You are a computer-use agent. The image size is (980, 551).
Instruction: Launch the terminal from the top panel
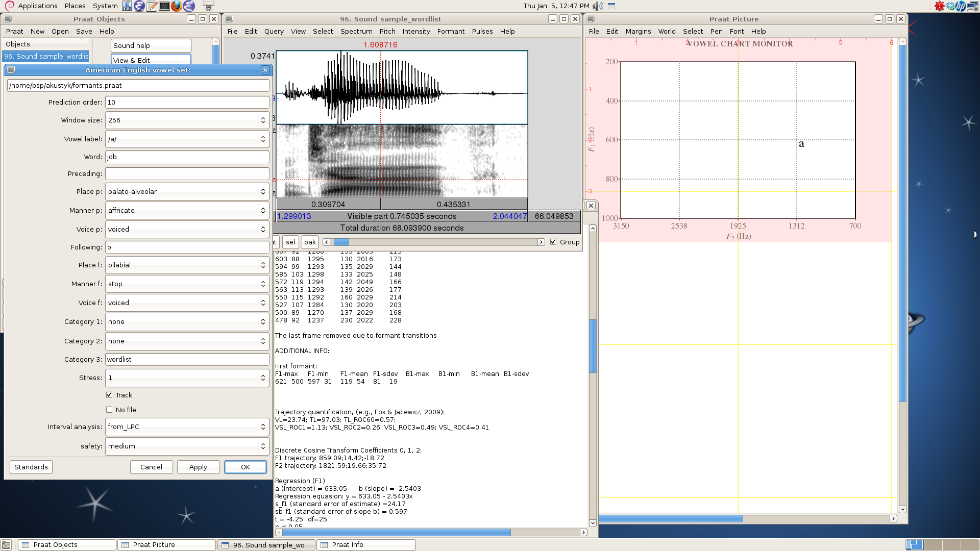(x=164, y=6)
